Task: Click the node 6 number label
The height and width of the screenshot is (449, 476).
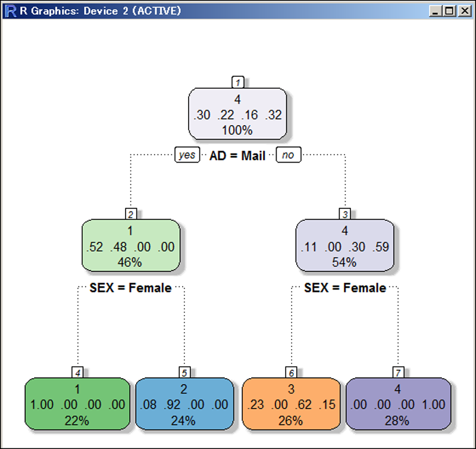Action: (292, 372)
